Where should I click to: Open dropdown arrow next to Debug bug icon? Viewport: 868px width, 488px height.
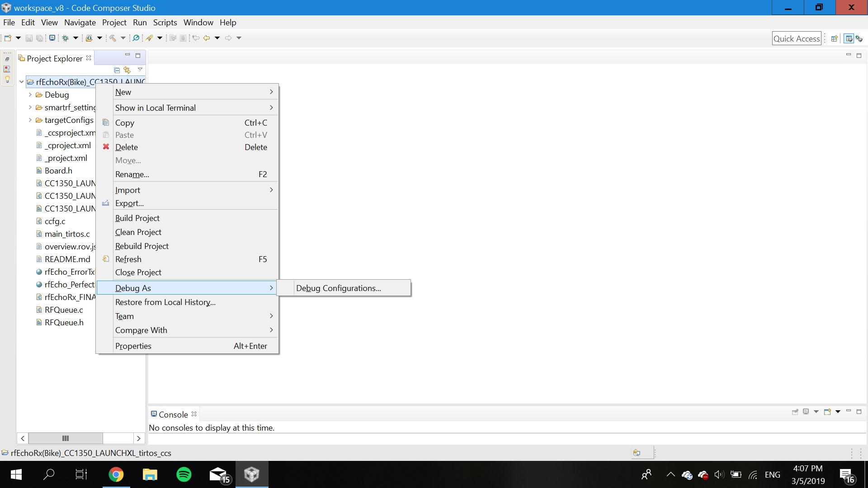tap(75, 38)
